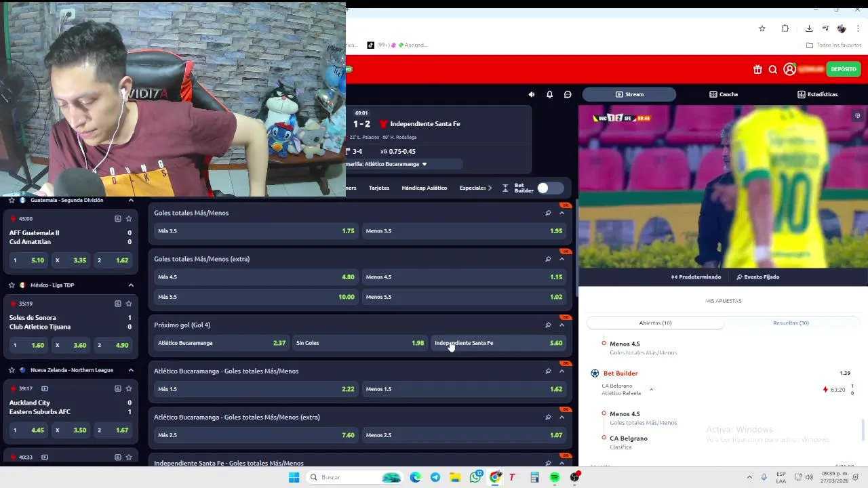The width and height of the screenshot is (868, 488).
Task: Click the green DEPÓSITO button
Action: point(844,69)
